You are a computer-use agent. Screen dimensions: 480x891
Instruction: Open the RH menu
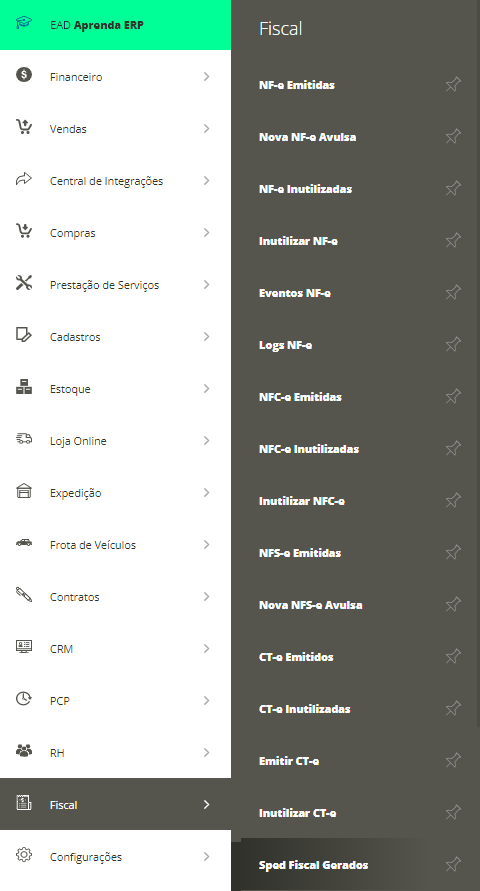115,752
